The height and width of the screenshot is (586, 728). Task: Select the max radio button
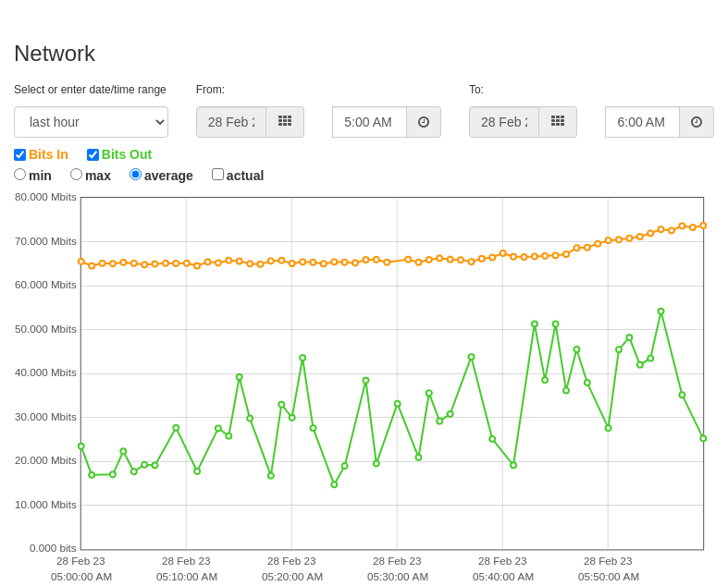(x=76, y=175)
